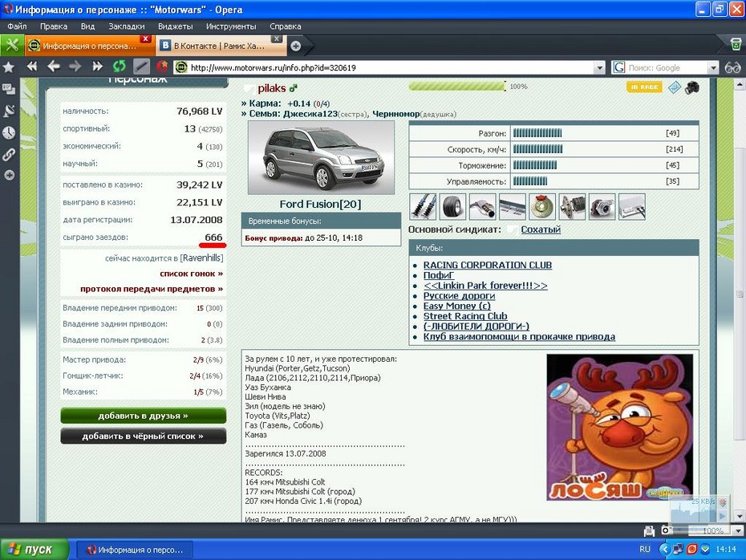Click the camera icon on the profile

pyautogui.click(x=692, y=87)
